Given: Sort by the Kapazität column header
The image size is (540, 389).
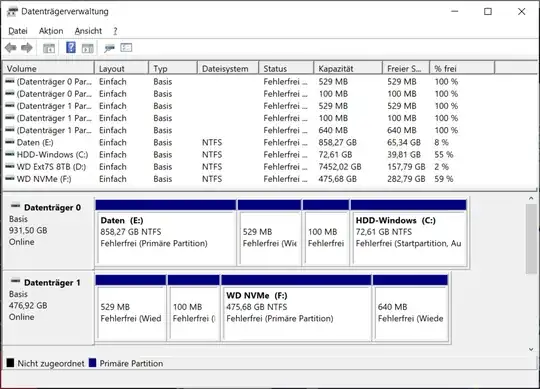Looking at the screenshot, I should pyautogui.click(x=349, y=69).
